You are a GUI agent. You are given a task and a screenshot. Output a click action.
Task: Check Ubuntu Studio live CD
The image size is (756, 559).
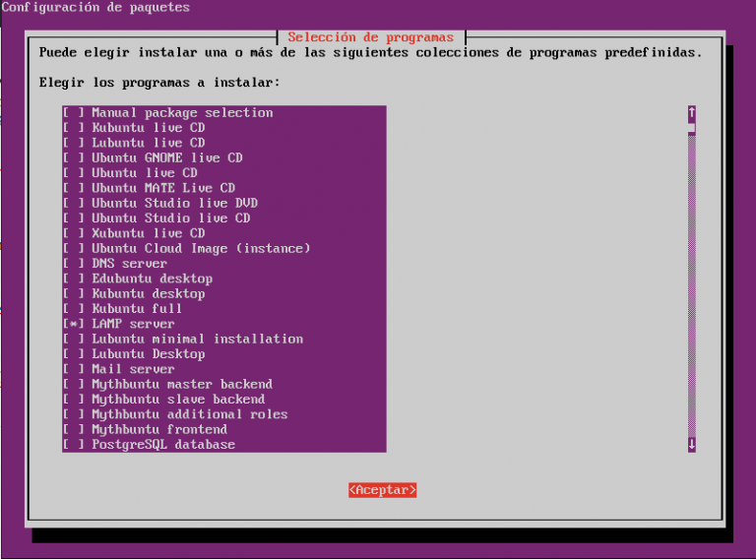(x=73, y=218)
